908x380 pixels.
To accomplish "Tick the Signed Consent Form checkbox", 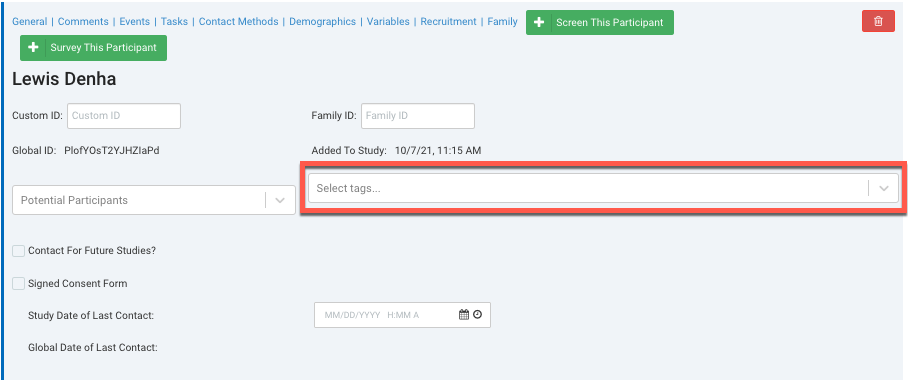I will [x=19, y=283].
